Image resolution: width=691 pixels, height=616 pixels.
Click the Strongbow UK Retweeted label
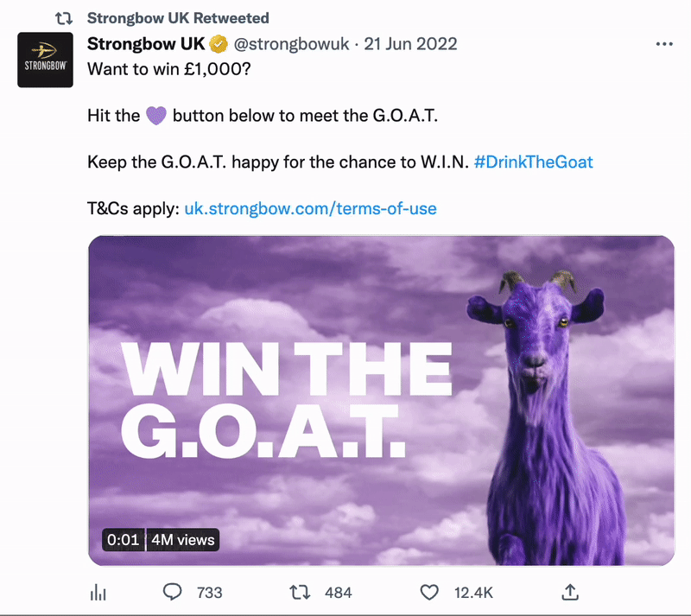178,18
